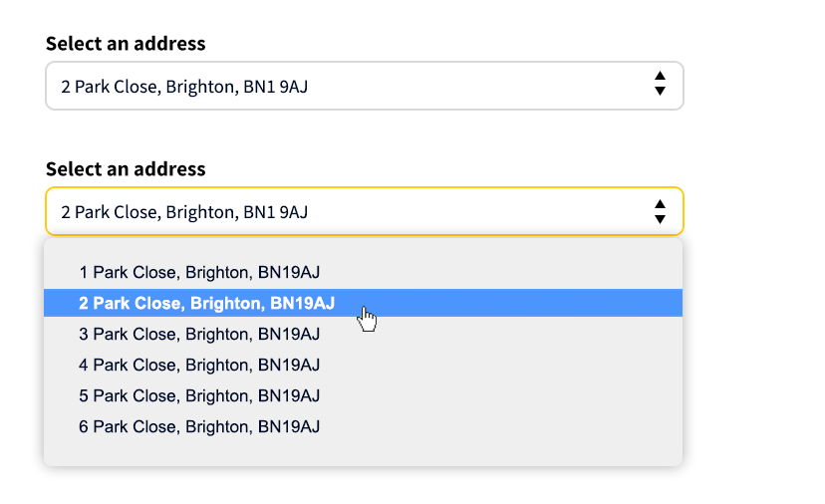Pick the last option, "6 Park Close"
This screenshot has width=825, height=504.
click(199, 426)
